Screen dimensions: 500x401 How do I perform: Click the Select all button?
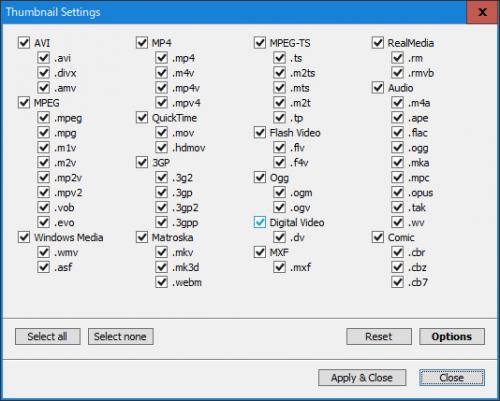pos(48,337)
